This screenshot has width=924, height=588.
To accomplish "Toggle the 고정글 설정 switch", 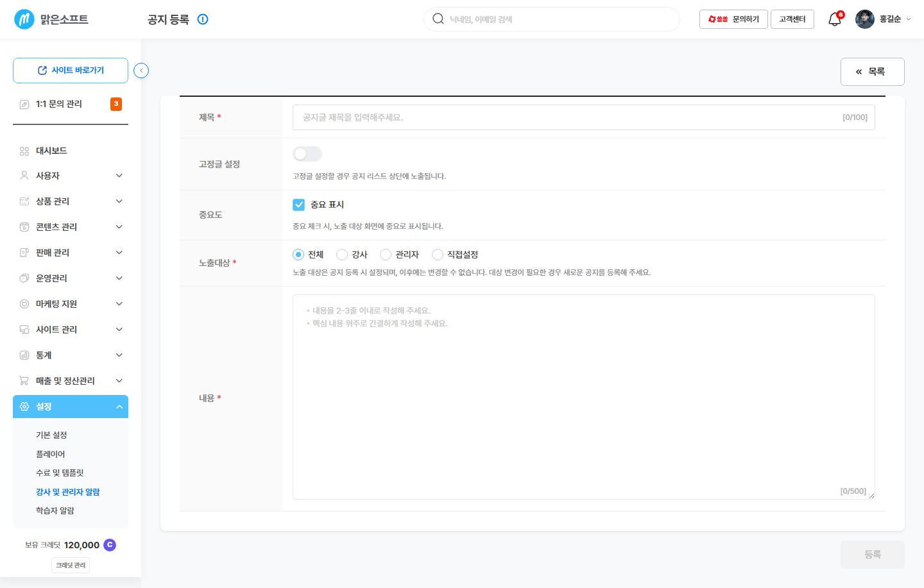I will coord(307,154).
